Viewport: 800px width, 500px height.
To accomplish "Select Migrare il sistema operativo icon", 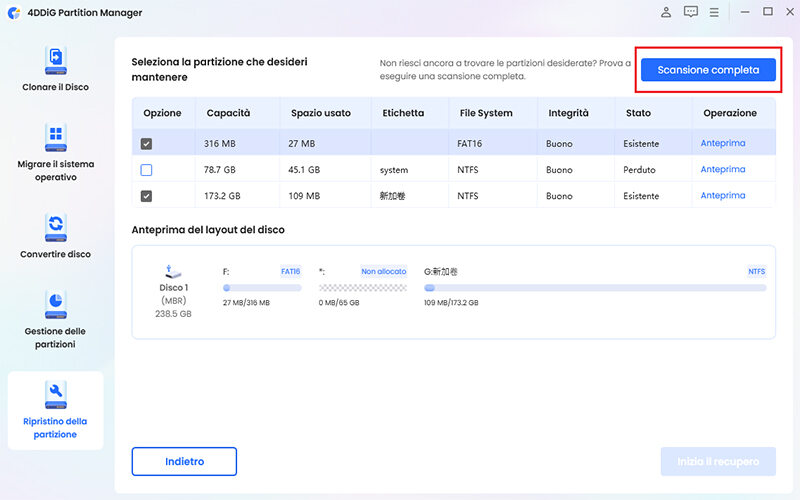I will click(x=55, y=136).
